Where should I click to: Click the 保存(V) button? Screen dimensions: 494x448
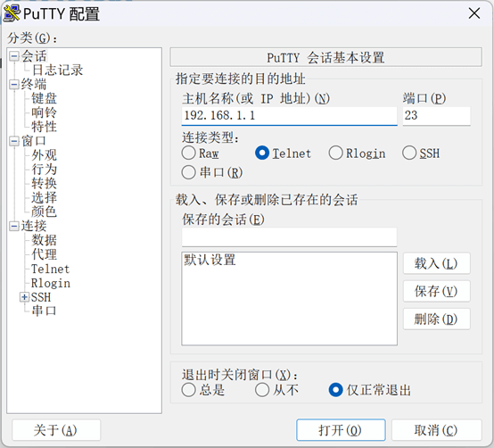point(436,291)
